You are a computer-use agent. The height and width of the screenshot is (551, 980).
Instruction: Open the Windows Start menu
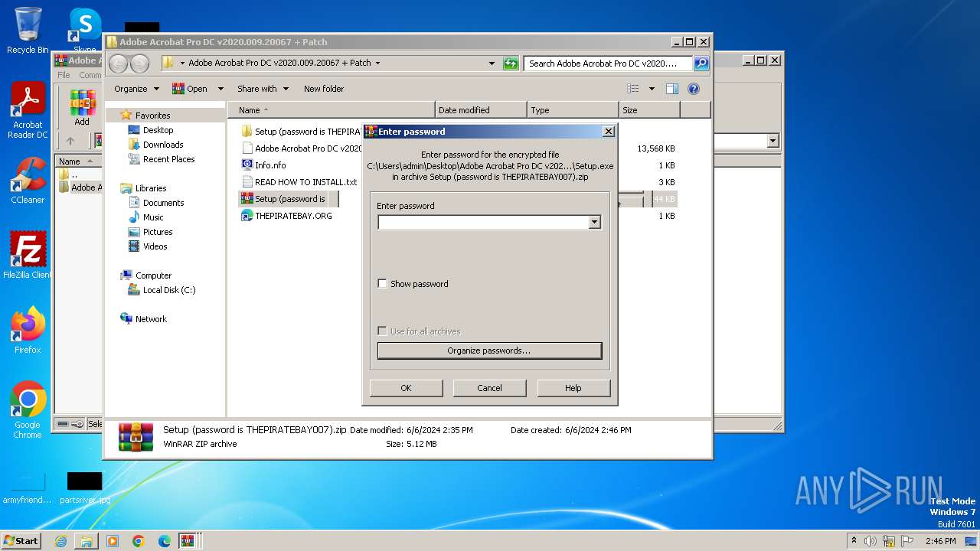pyautogui.click(x=21, y=540)
